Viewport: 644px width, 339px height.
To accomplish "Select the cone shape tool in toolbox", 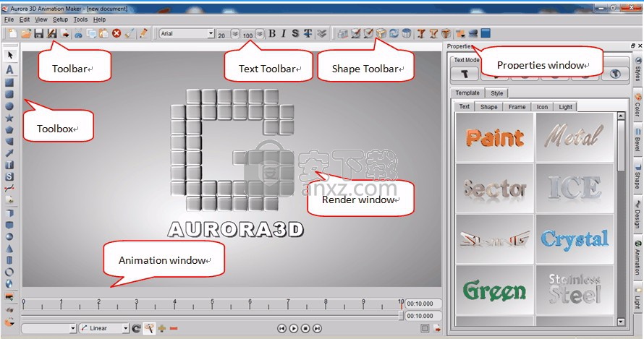I will [9, 249].
